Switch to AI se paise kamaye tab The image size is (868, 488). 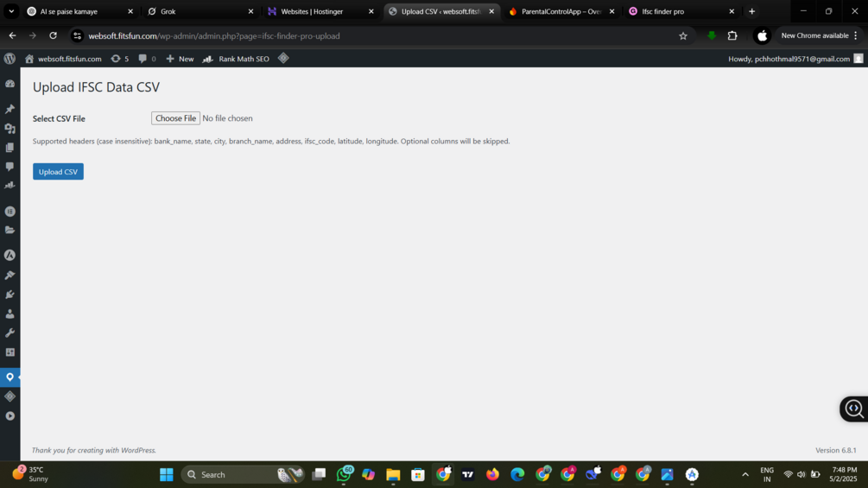click(80, 11)
